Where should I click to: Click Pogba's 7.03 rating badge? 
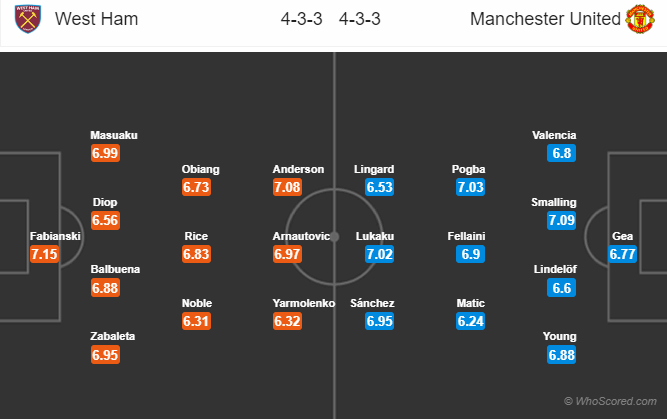tap(468, 187)
